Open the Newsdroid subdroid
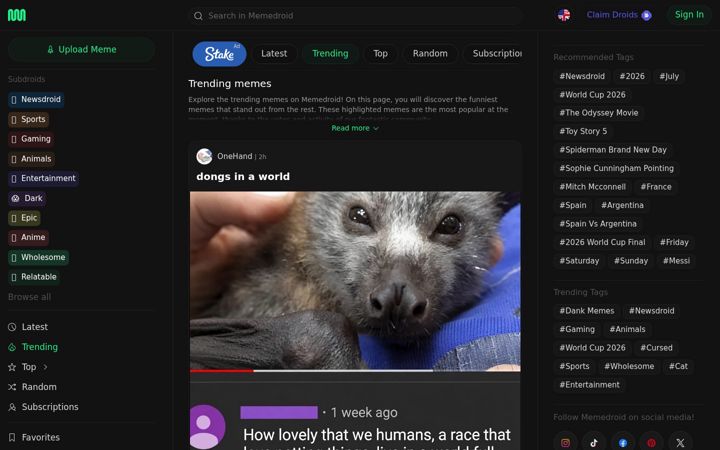This screenshot has height=450, width=720. coord(36,100)
